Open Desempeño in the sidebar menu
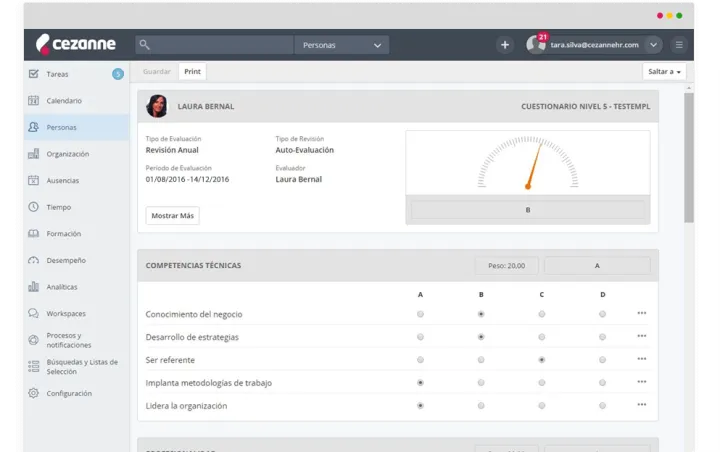The width and height of the screenshot is (720, 452). tap(65, 260)
